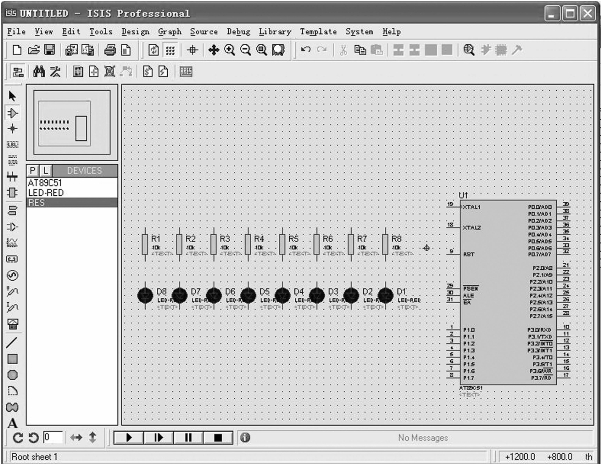Click the P pick devices button
Screen dimensions: 601x464
[33, 171]
